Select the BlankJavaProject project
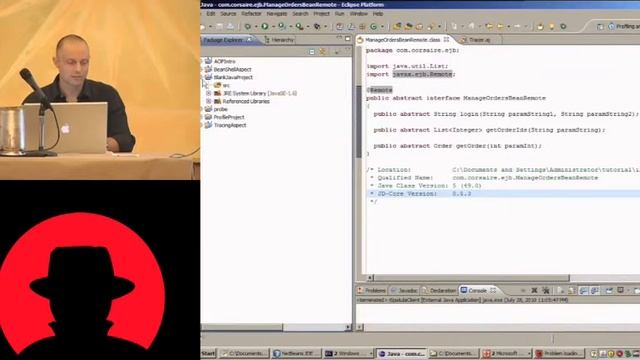This screenshot has width=640, height=360. (233, 77)
